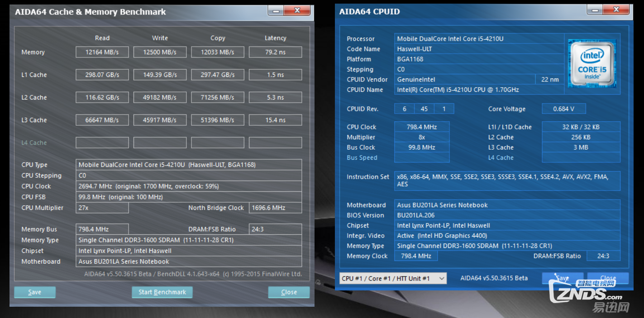
Task: Select L1 Cache Read value 298.07 GB/s
Action: [x=102, y=75]
